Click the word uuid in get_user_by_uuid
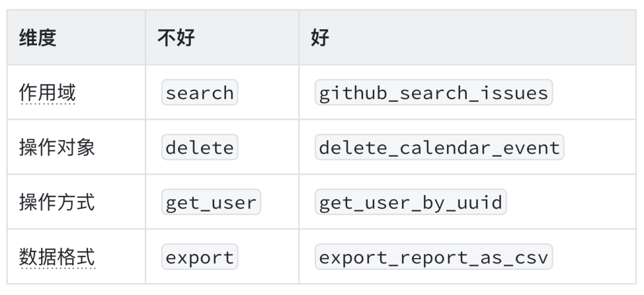The height and width of the screenshot is (295, 644). tap(479, 203)
